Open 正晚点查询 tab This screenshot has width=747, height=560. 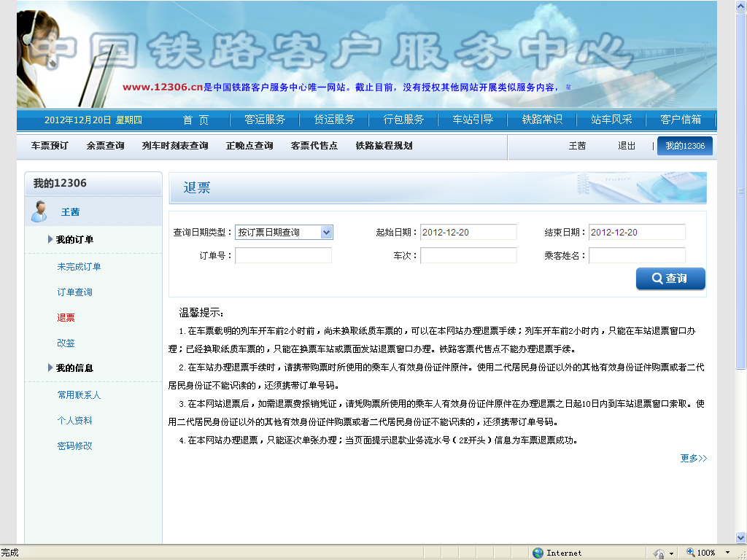pyautogui.click(x=249, y=146)
